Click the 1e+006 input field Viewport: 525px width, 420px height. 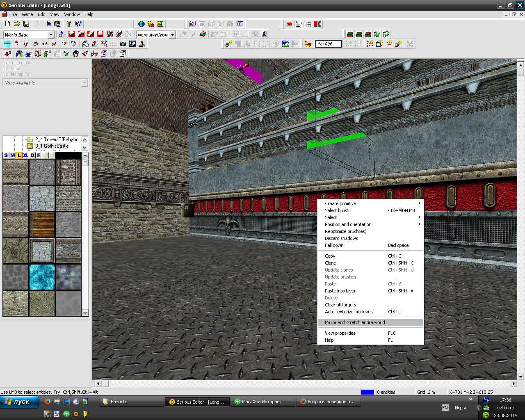328,44
